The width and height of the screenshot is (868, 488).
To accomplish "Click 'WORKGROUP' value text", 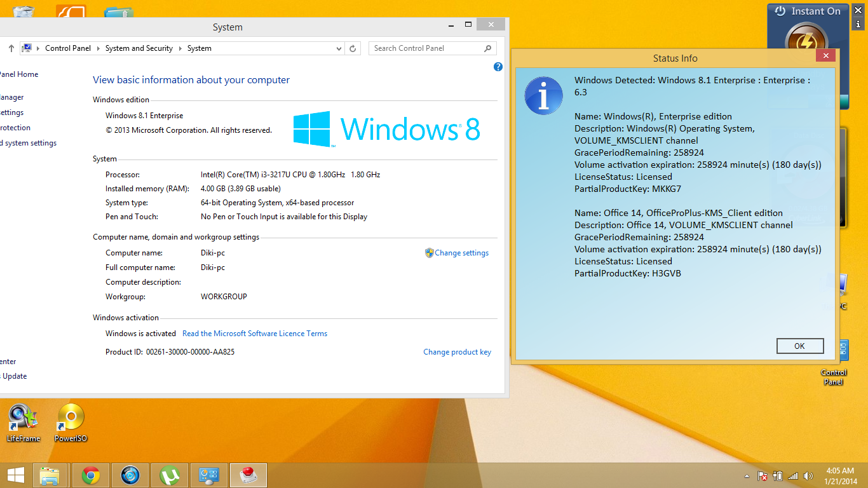I will pos(224,297).
